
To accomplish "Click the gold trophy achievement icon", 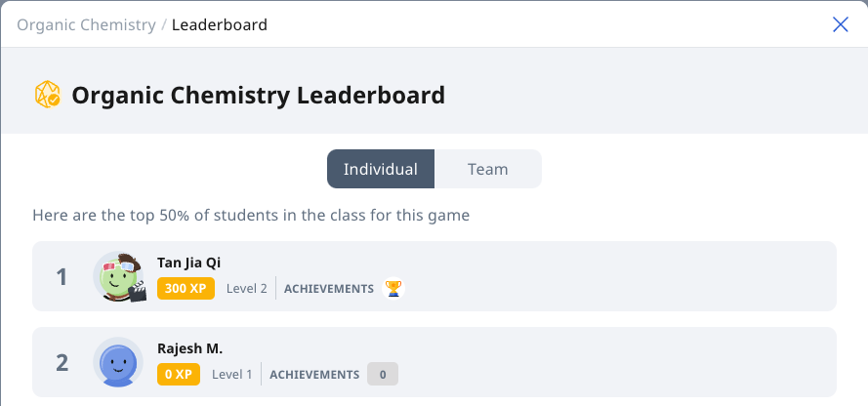I will pos(393,288).
